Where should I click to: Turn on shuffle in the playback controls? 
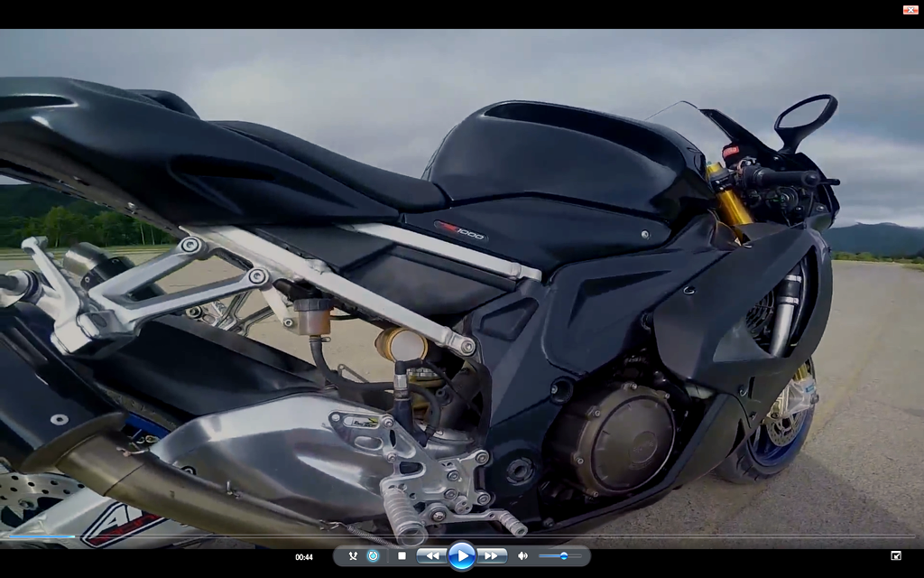(353, 555)
